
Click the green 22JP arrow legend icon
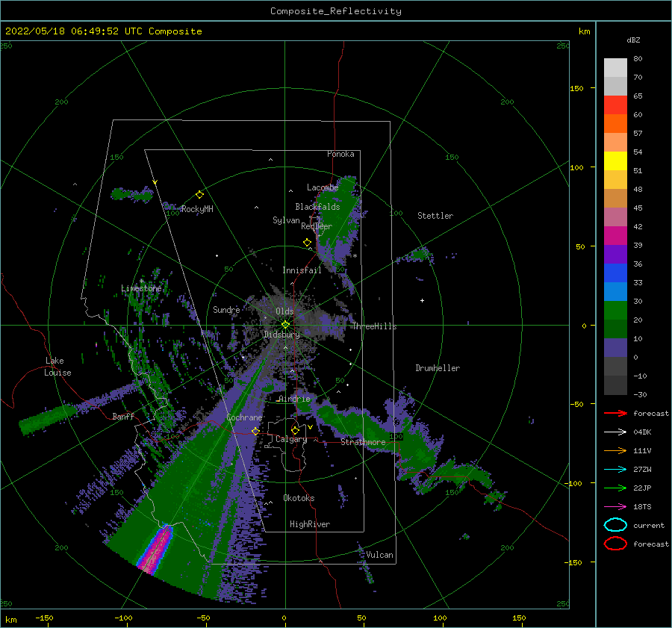point(615,488)
